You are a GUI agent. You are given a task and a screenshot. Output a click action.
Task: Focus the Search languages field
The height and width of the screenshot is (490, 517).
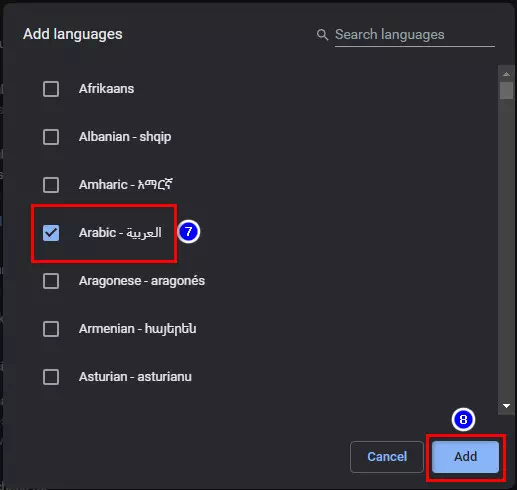click(414, 35)
